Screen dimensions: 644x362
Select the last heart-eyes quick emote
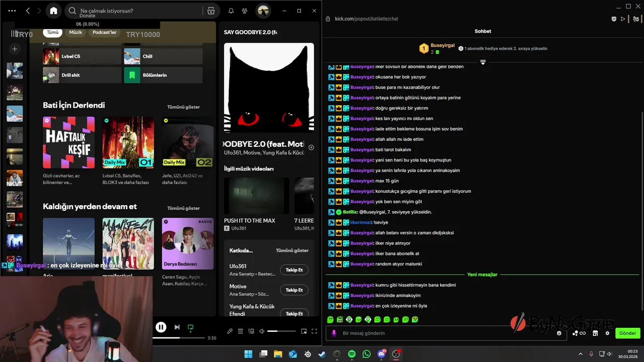point(415,319)
